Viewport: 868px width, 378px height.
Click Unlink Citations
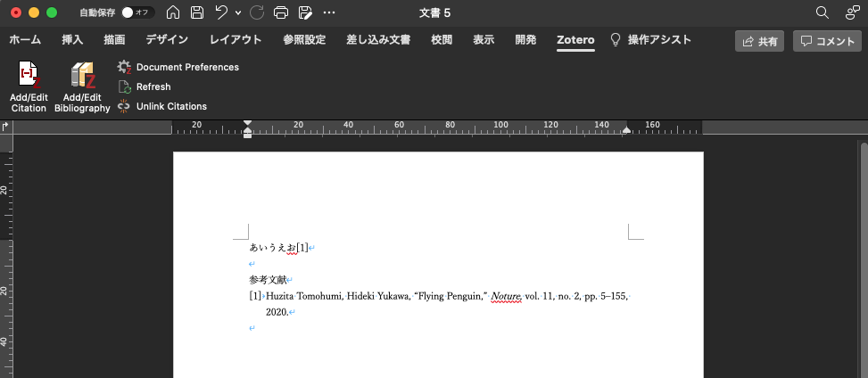[x=170, y=106]
